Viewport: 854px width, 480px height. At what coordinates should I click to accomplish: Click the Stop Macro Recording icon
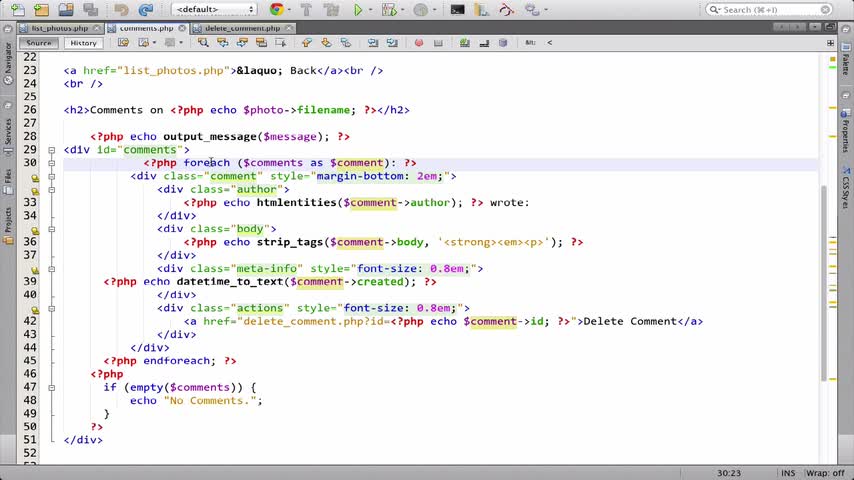tap(438, 42)
